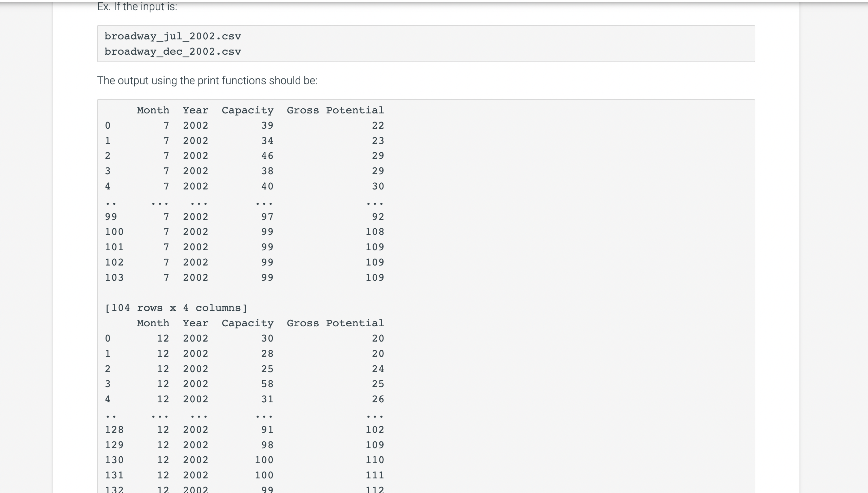Select the Gross Potential column header
868x493 pixels.
(335, 110)
